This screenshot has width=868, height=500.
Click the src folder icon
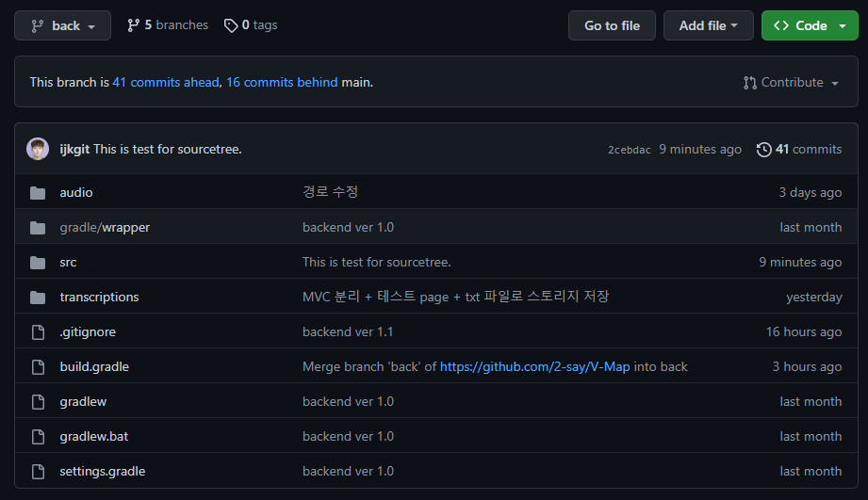(38, 262)
